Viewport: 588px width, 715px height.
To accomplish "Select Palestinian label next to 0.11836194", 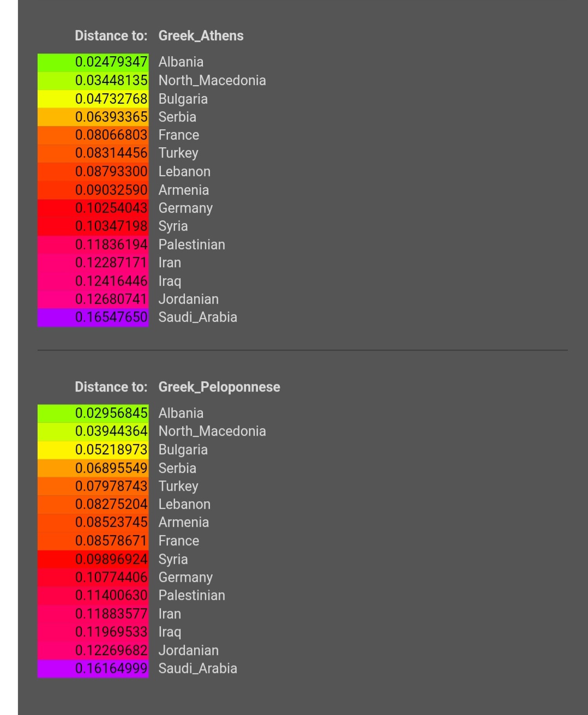I will click(x=191, y=245).
